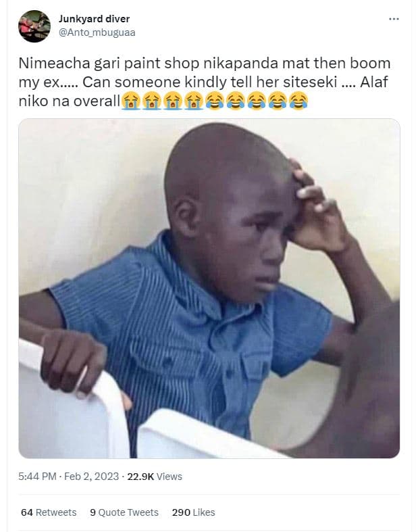Viewport: 420px width, 532px height.
Task: Click the tweet text starting with Nimeacha gari
Action: click(x=205, y=82)
